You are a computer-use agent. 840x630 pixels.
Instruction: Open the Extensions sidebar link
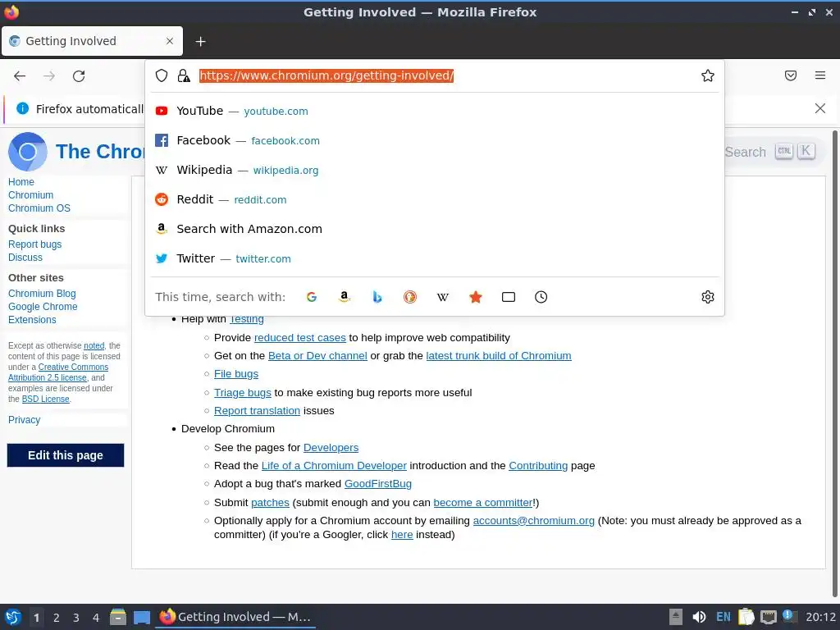coord(32,319)
